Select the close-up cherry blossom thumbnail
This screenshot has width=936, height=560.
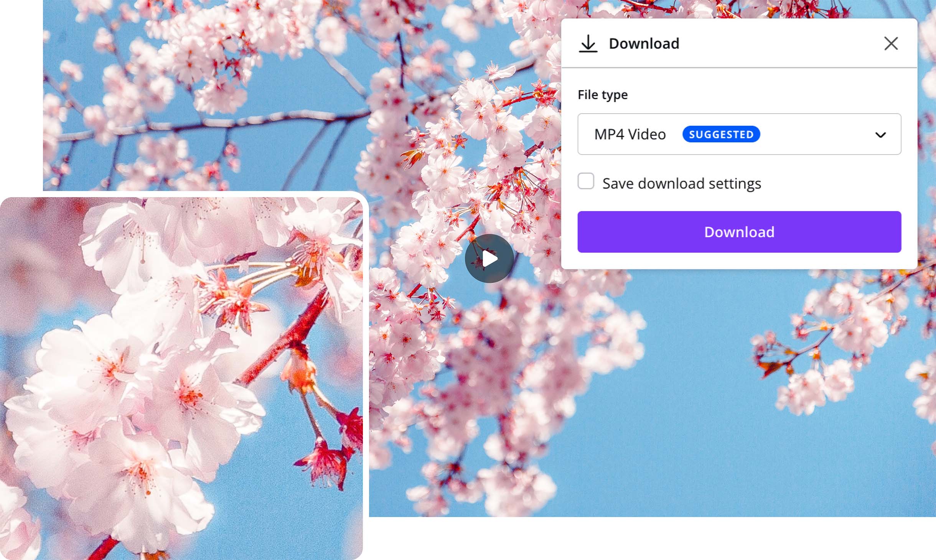tap(181, 378)
